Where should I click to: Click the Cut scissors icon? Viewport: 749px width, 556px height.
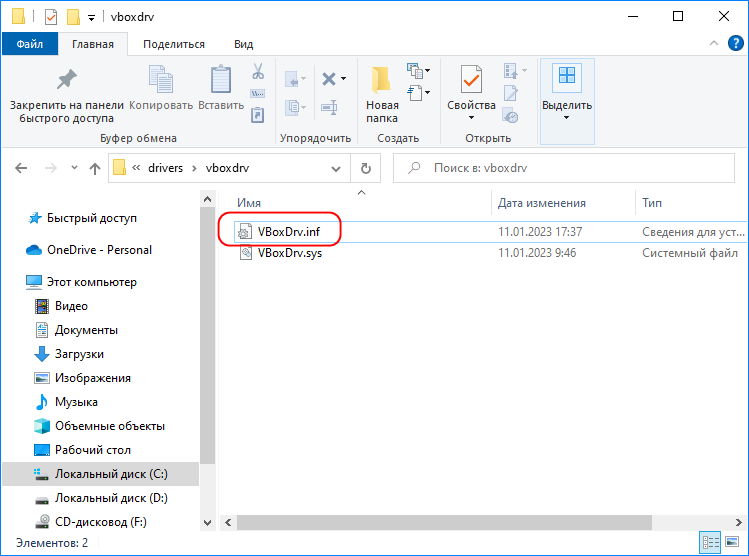258,72
